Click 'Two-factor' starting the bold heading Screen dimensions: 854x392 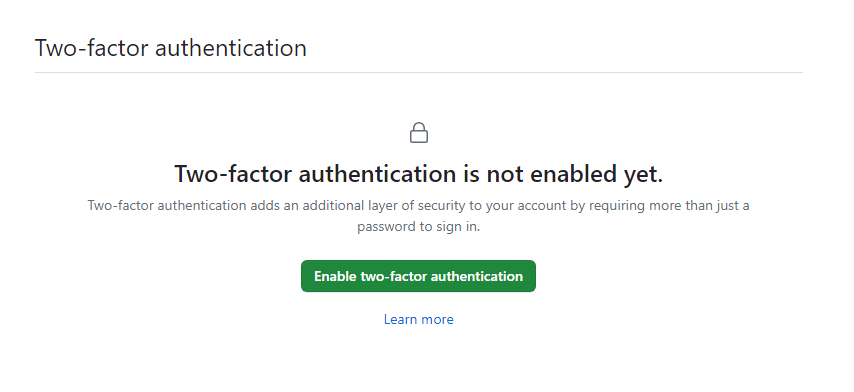(x=234, y=174)
